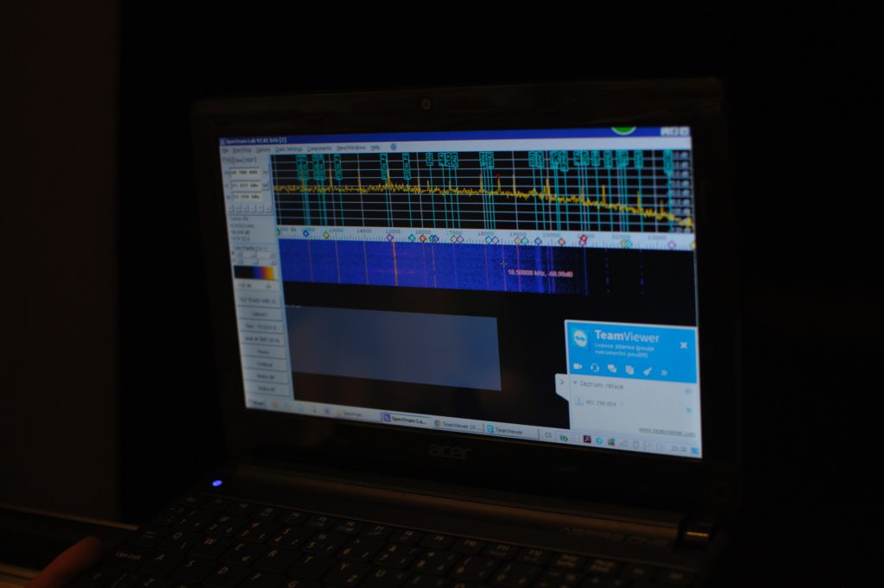Switch to TeamViewer 10 taskbar button
884x588 pixels.
click(x=458, y=425)
